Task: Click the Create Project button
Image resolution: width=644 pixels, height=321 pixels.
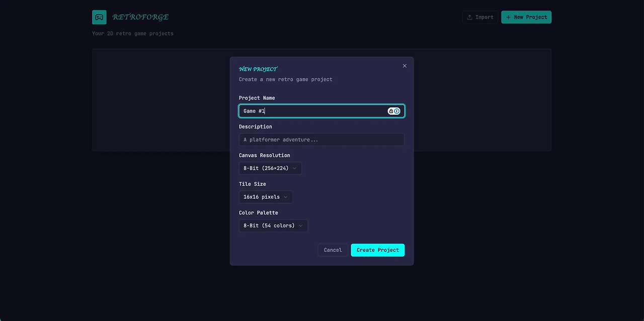Action: [377, 250]
